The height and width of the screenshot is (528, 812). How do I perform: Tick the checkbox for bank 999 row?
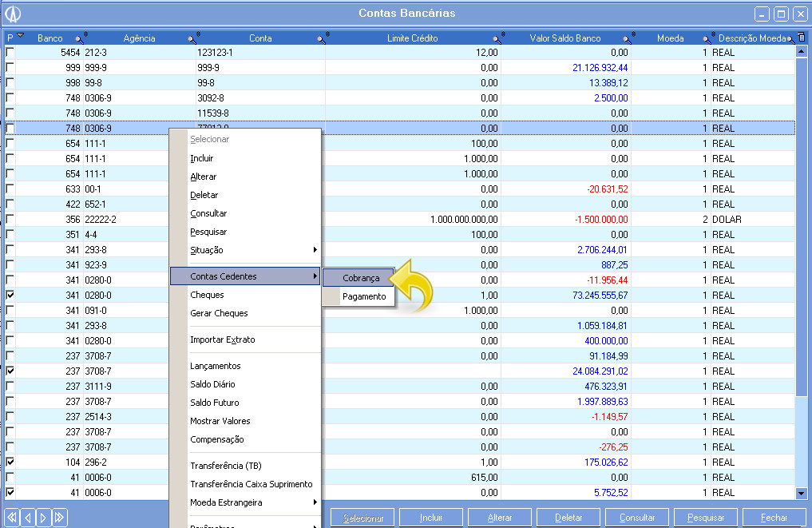point(10,67)
